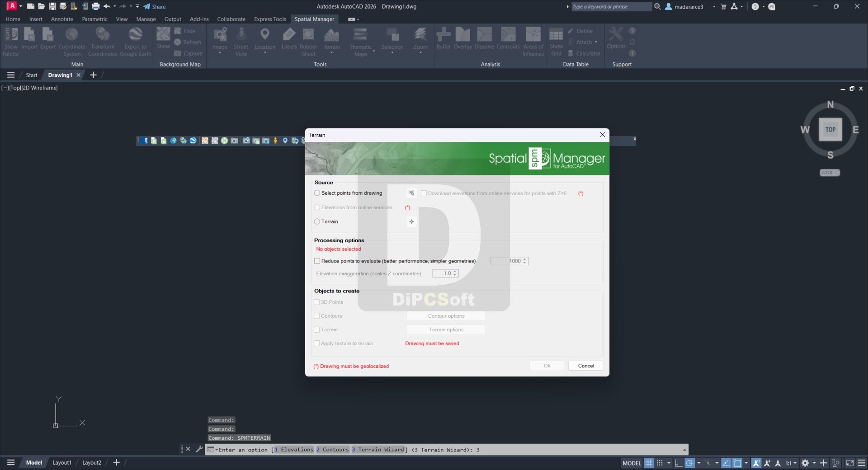Switch to the Annotate ribbon tab
Image resolution: width=868 pixels, height=470 pixels.
coord(62,19)
